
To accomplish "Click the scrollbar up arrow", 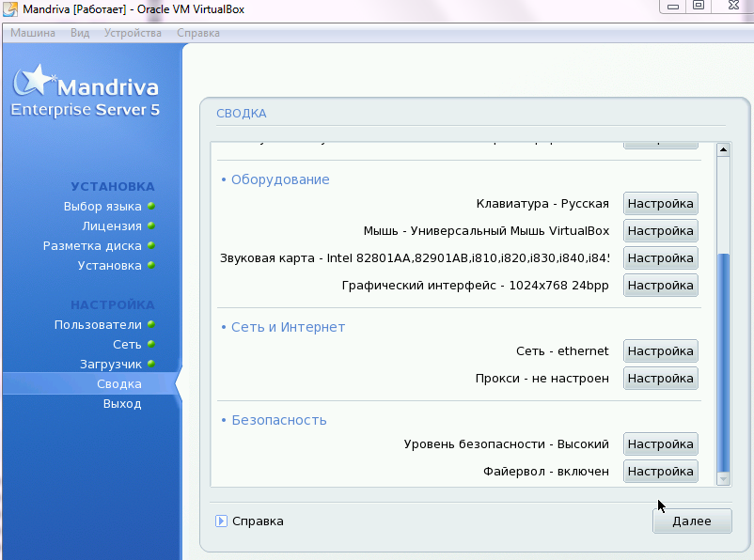I will 723,150.
